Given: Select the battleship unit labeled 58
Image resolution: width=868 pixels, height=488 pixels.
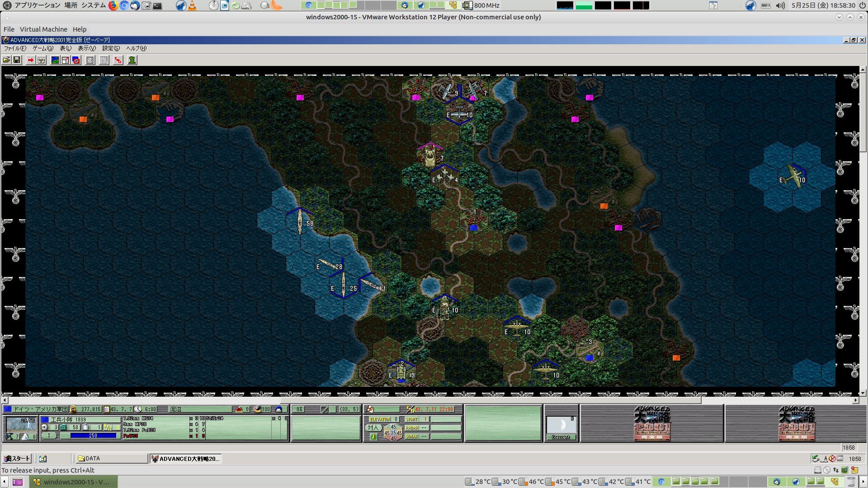Looking at the screenshot, I should click(x=300, y=222).
